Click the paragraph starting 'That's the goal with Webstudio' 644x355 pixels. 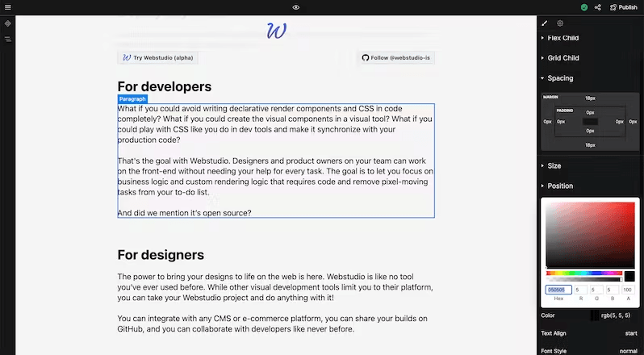click(275, 177)
